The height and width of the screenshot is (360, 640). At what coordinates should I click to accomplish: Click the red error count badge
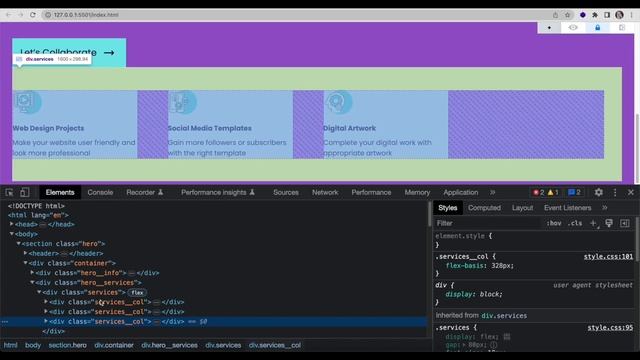(x=539, y=192)
